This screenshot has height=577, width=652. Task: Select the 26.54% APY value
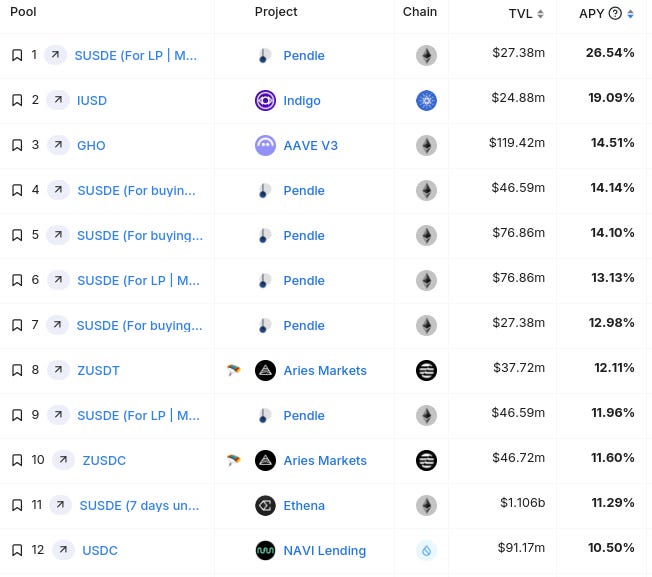pos(610,52)
